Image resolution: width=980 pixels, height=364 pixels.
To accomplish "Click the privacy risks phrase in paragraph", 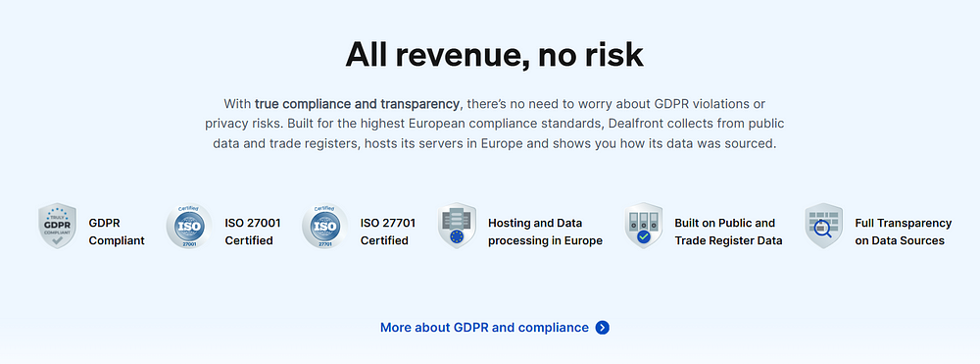I will 241,124.
